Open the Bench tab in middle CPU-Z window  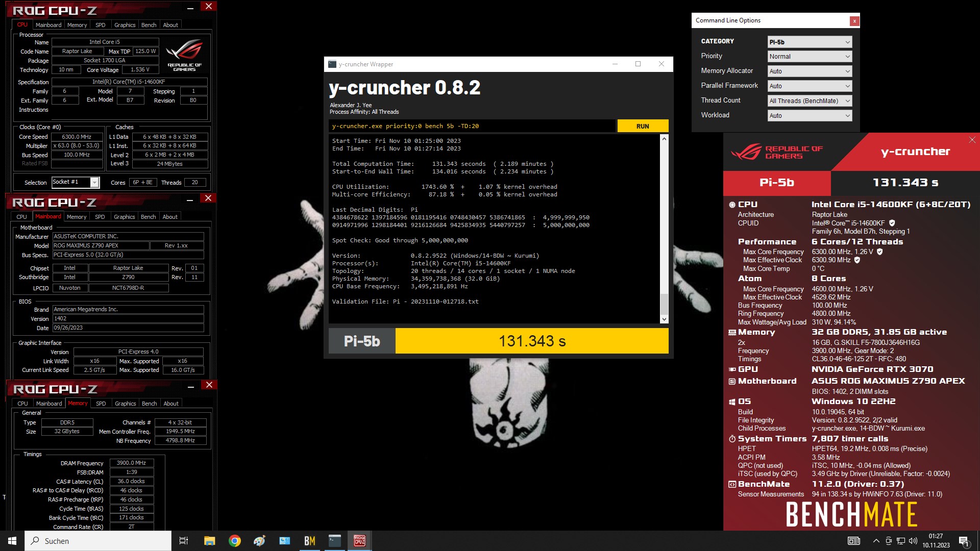point(149,217)
